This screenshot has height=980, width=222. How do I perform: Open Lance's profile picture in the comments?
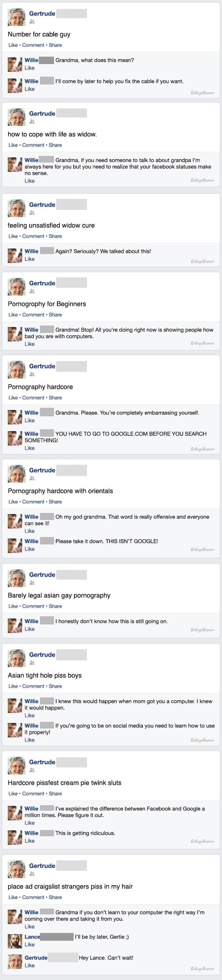pos(15,941)
